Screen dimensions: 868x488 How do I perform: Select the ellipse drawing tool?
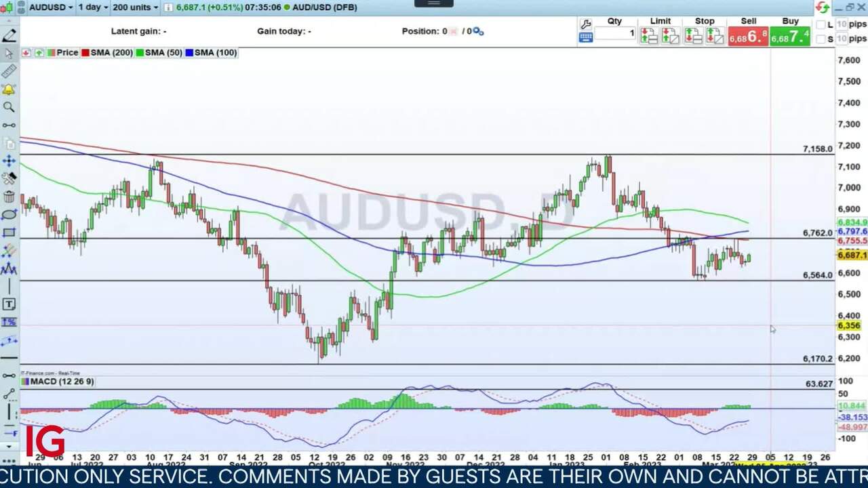point(9,215)
